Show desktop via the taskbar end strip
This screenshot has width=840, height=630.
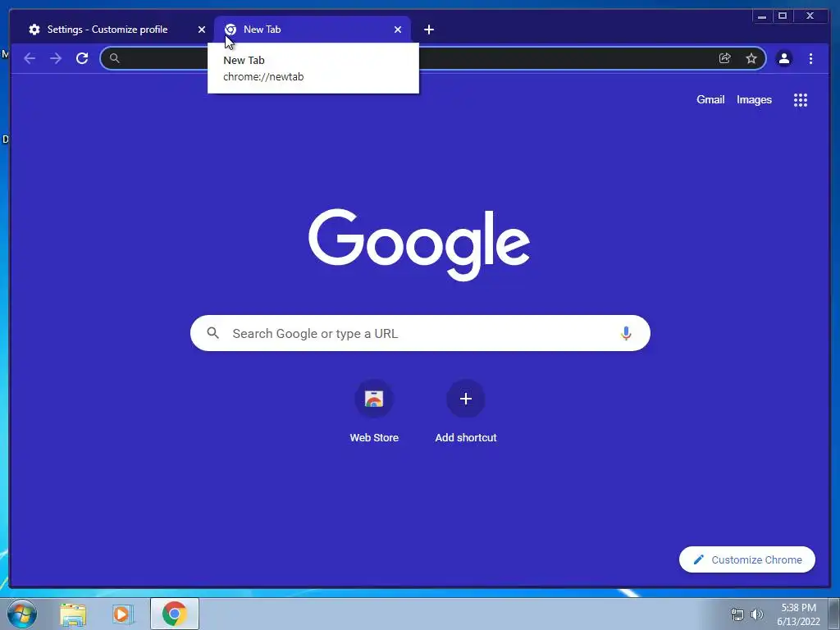(834, 614)
